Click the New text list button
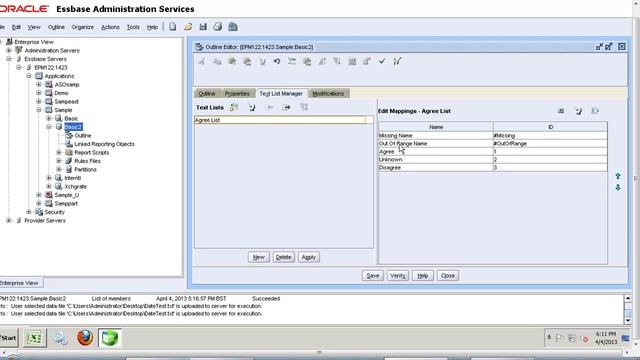 [x=258, y=257]
